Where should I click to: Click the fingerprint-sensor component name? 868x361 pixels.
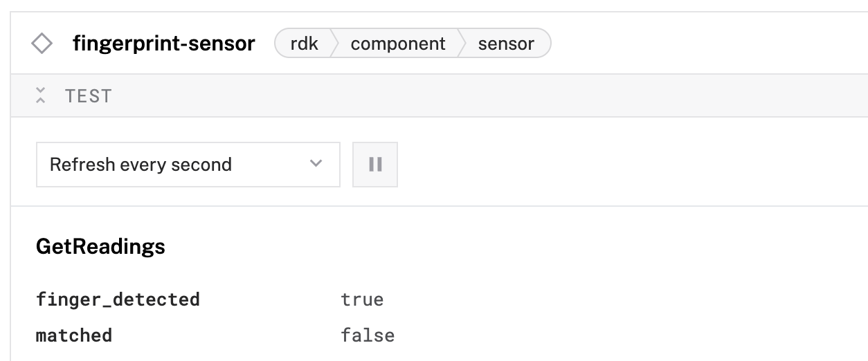pos(164,44)
